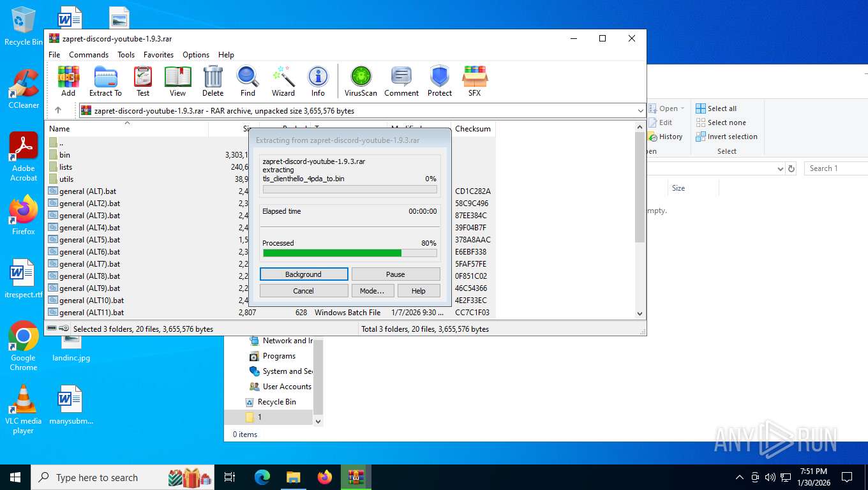Open itrespect.rtf desktop document
This screenshot has width=868, height=490.
[x=24, y=279]
